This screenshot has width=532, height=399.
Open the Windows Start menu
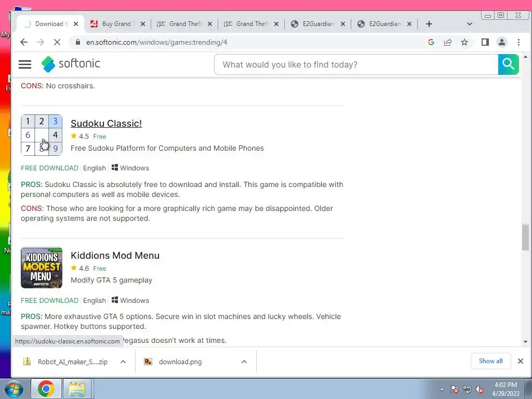point(13,389)
